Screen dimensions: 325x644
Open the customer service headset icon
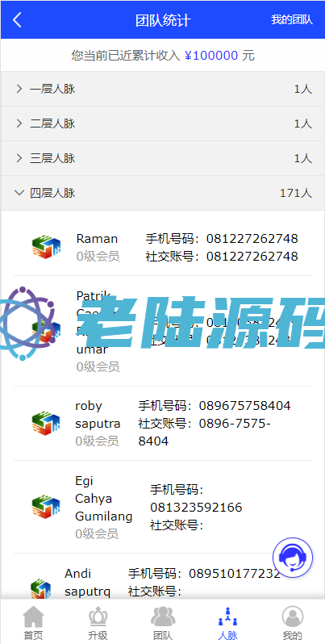[x=293, y=558]
